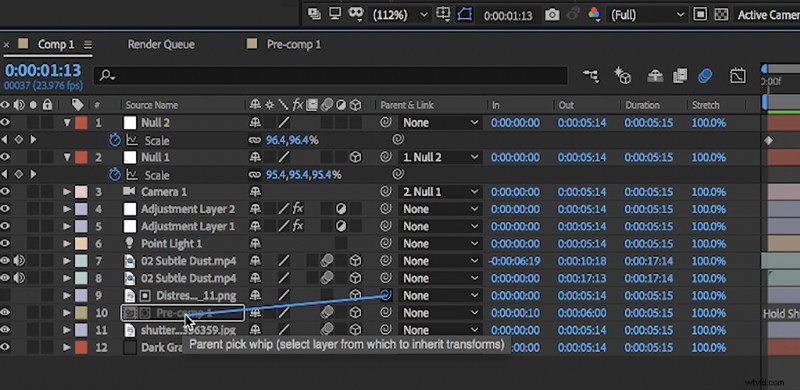Click the property pick whip for Null 2 Scale
This screenshot has width=800, height=390.
pyautogui.click(x=398, y=139)
